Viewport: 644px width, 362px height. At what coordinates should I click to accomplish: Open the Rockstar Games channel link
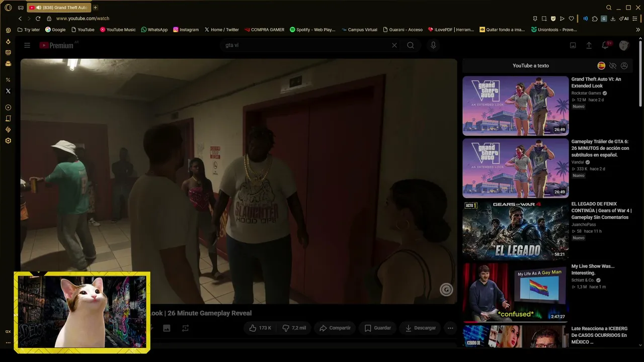point(586,93)
